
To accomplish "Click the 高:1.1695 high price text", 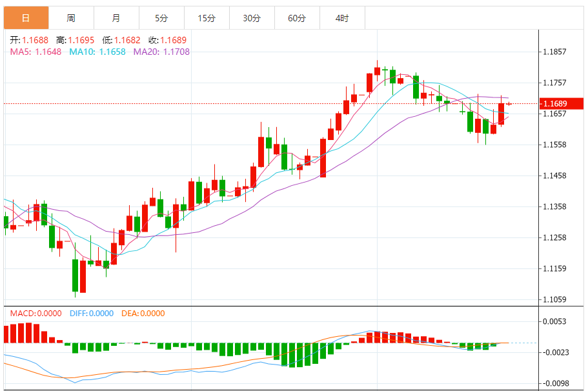I will click(x=76, y=40).
